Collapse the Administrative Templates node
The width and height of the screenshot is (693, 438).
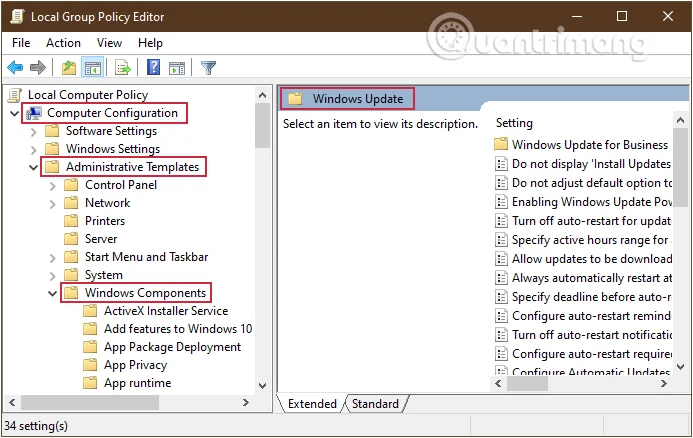34,168
